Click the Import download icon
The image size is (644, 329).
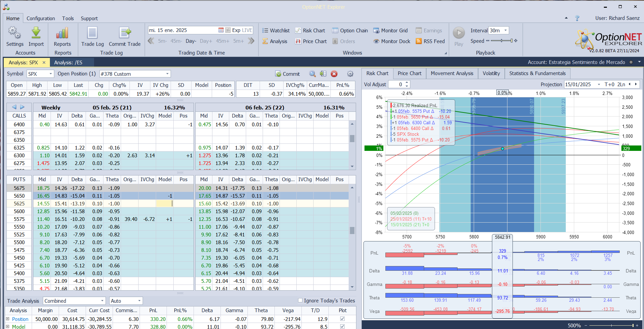click(x=36, y=33)
